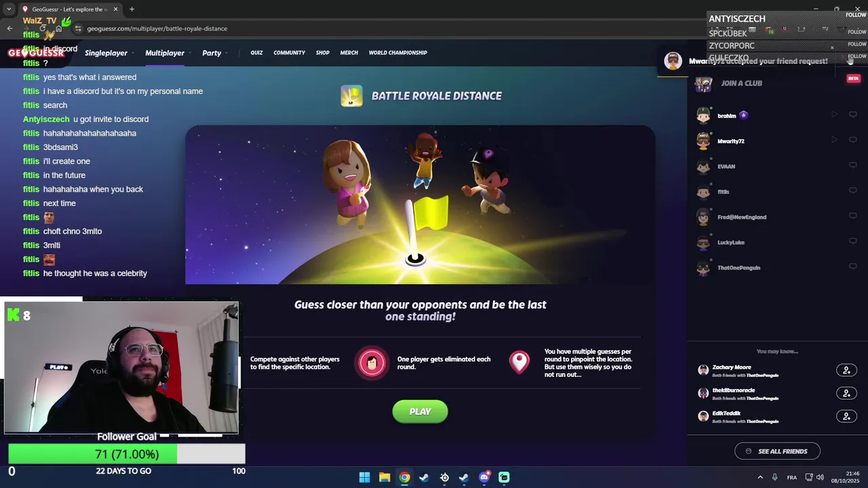Expand the Multiplayer menu
868x488 pixels.
(x=168, y=53)
